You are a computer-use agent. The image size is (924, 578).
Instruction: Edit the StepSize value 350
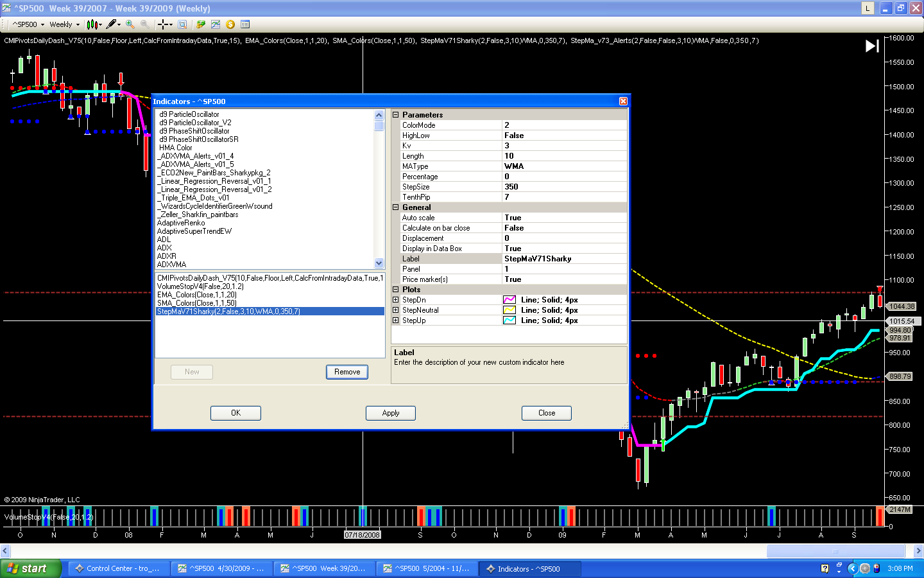click(x=564, y=187)
